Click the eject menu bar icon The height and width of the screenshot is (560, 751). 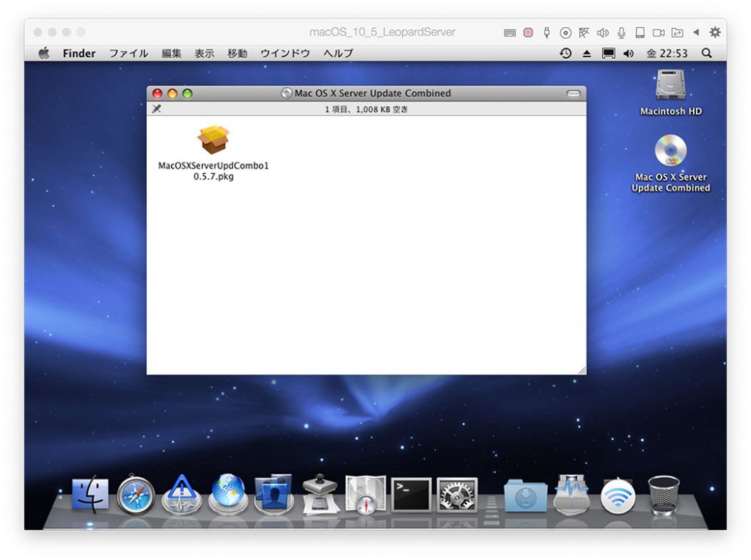pyautogui.click(x=587, y=54)
